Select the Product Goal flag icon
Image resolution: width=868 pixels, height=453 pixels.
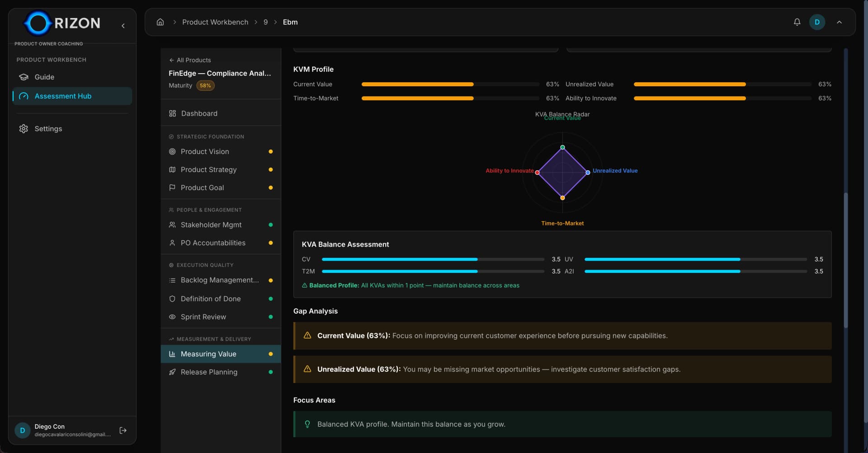coord(172,187)
